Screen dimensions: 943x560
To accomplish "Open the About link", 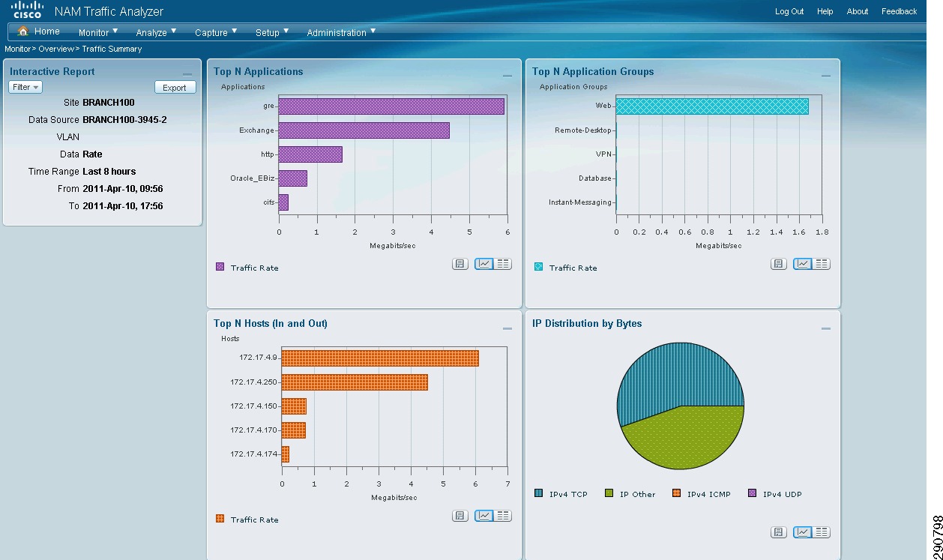I will pyautogui.click(x=858, y=11).
